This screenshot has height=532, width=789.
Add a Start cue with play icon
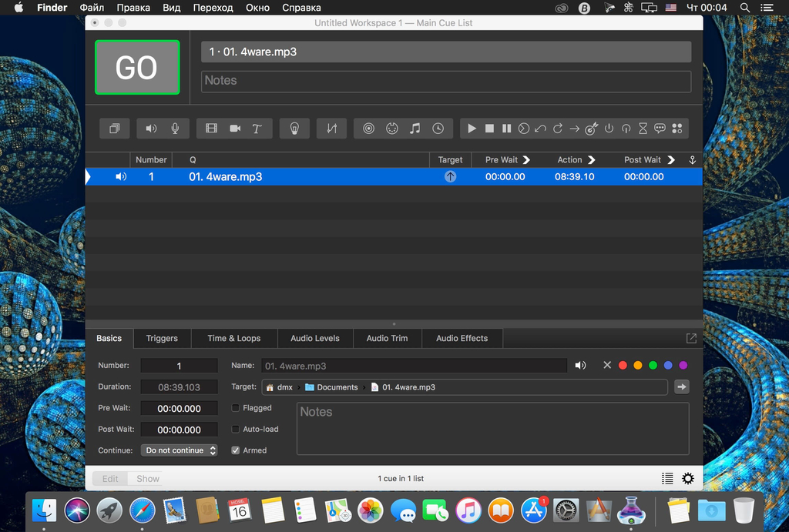tap(472, 129)
